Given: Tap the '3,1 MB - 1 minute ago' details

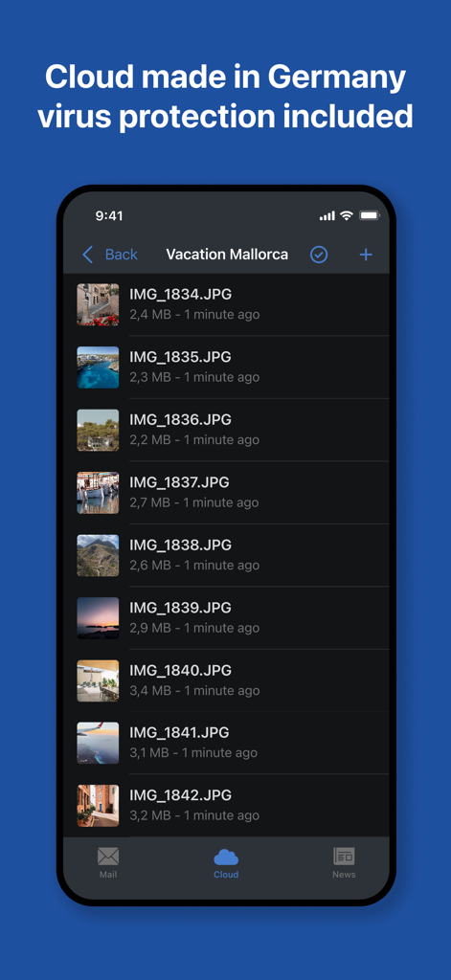Looking at the screenshot, I should pyautogui.click(x=194, y=752).
